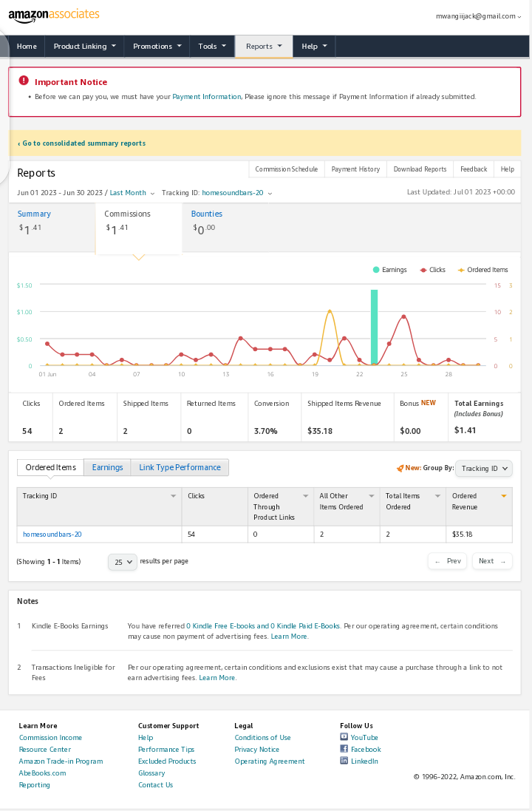This screenshot has height=811, width=532.
Task: Click Learn More in Kindle E-Books note
Action: click(289, 637)
